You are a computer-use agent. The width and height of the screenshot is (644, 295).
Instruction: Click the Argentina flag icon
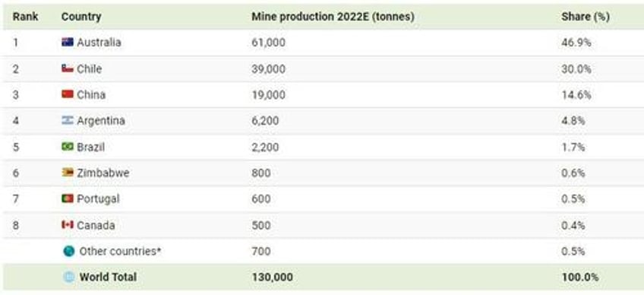68,120
